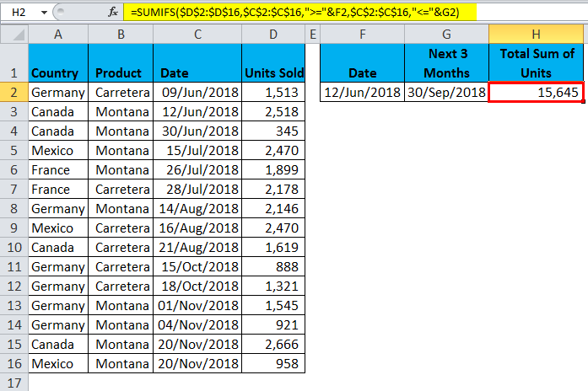The height and width of the screenshot is (391, 588).
Task: Click the Next 3 Months header cell
Action: coord(446,63)
